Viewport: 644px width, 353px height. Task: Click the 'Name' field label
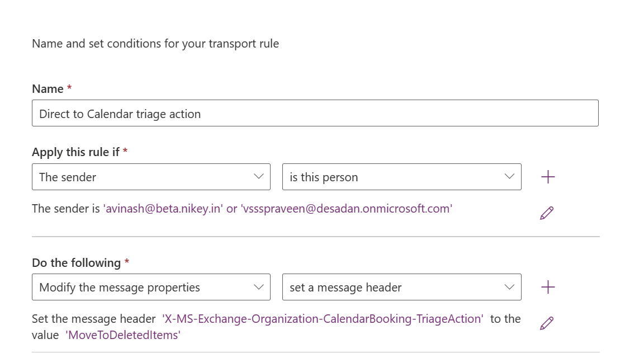(x=48, y=89)
